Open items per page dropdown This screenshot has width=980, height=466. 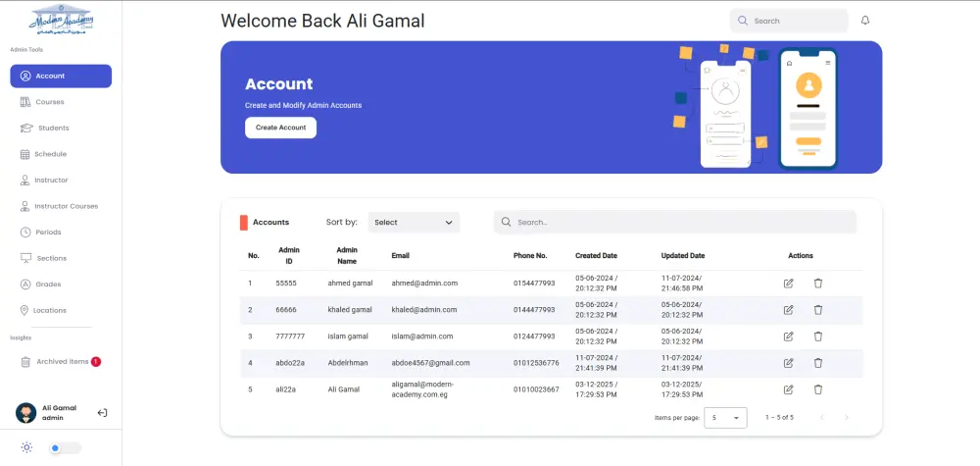(x=725, y=417)
